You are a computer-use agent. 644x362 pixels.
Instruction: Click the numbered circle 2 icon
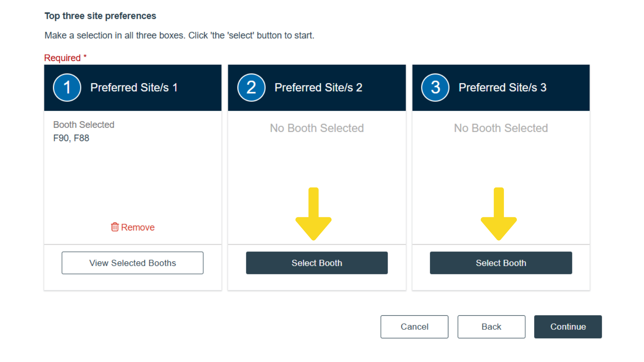pyautogui.click(x=251, y=87)
